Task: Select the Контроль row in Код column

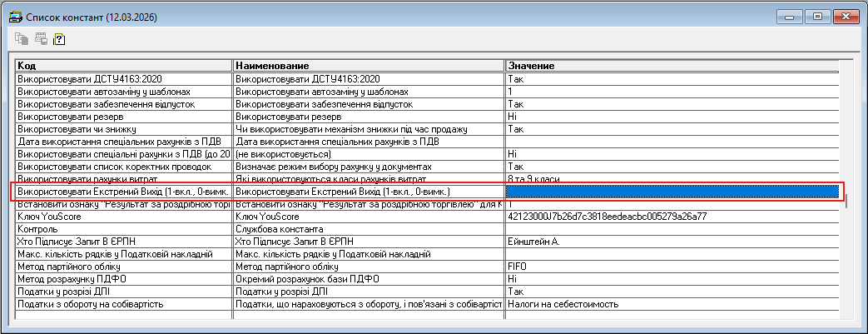Action: pos(123,229)
